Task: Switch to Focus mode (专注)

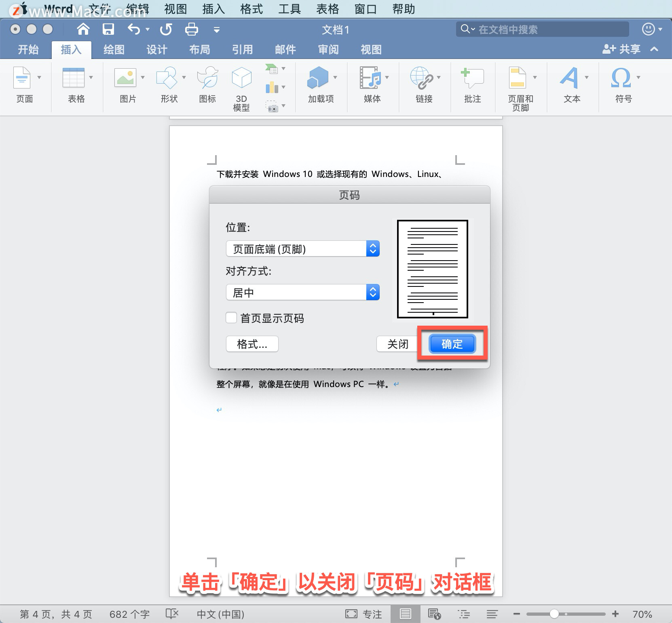Action: pyautogui.click(x=363, y=614)
